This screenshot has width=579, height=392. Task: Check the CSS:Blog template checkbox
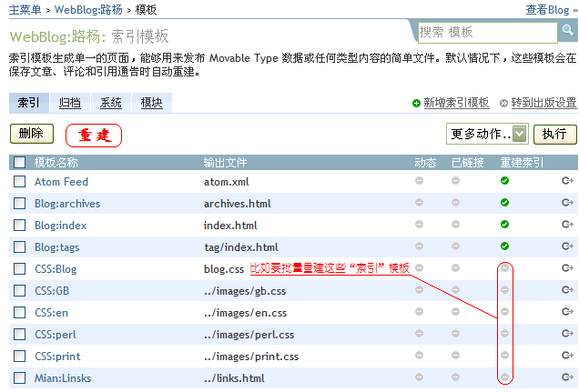[x=19, y=269]
